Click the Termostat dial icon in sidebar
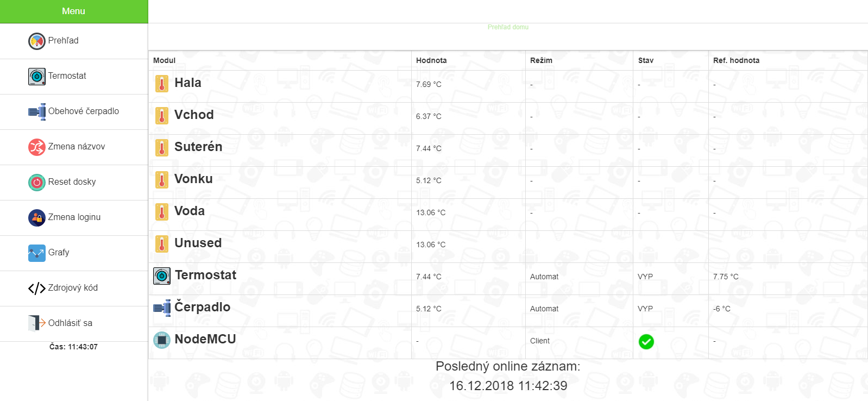 (x=37, y=77)
